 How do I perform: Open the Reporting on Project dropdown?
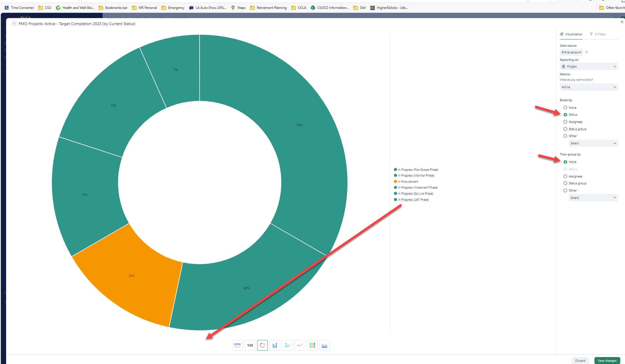pyautogui.click(x=589, y=66)
